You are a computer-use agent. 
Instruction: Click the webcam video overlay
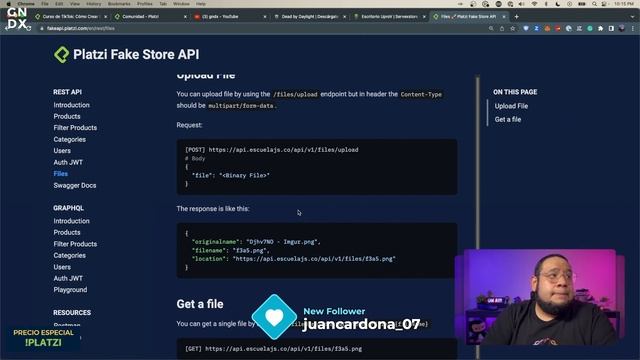tap(540, 298)
